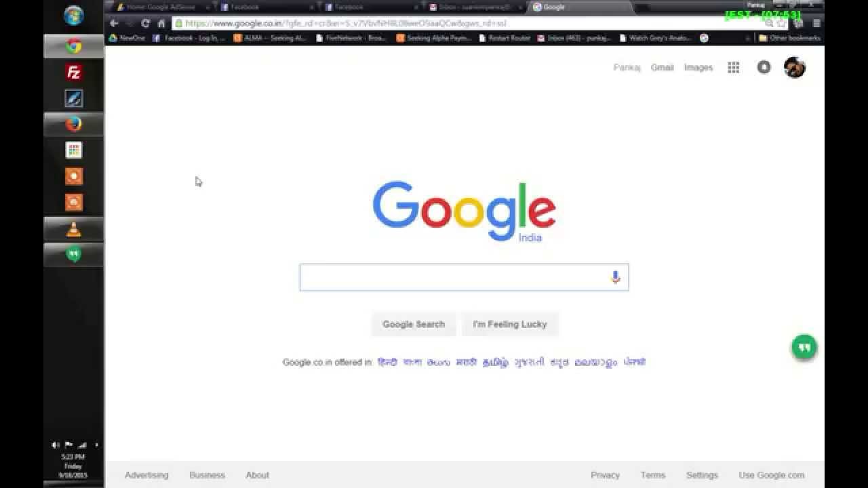Click the Google Search button
This screenshot has width=868, height=488.
pyautogui.click(x=414, y=324)
